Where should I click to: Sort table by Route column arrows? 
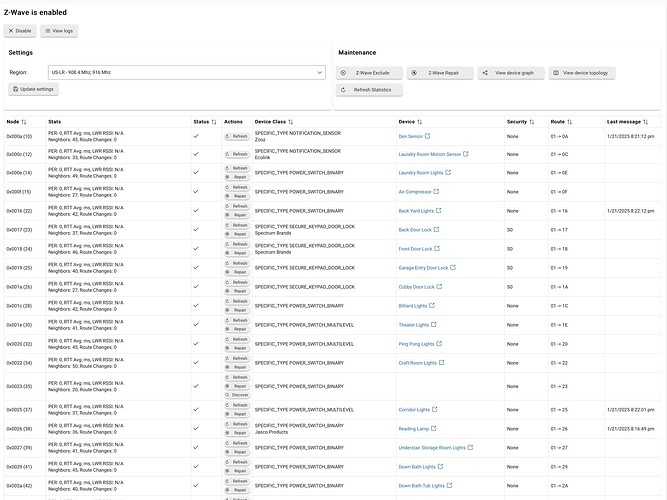pyautogui.click(x=570, y=122)
